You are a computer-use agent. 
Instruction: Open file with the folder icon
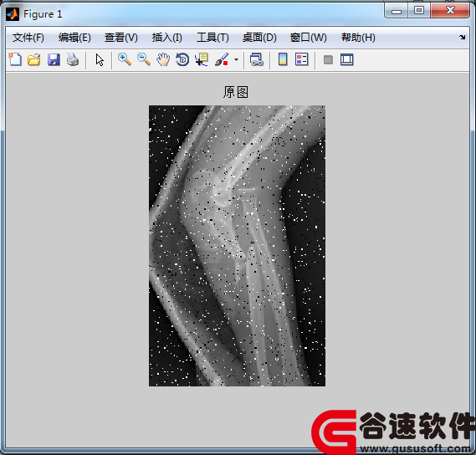point(34,59)
